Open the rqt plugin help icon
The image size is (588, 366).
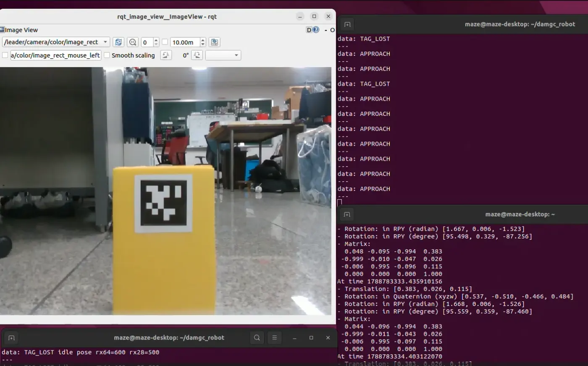pos(316,30)
